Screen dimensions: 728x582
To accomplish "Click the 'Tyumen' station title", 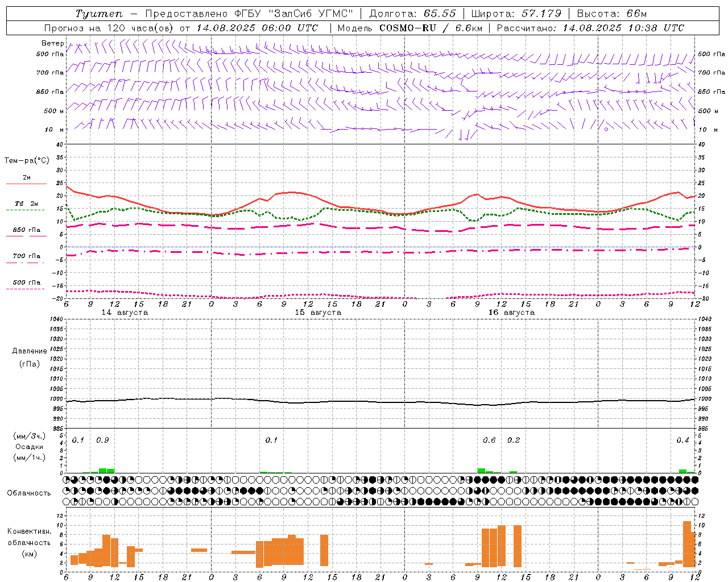I will click(98, 14).
